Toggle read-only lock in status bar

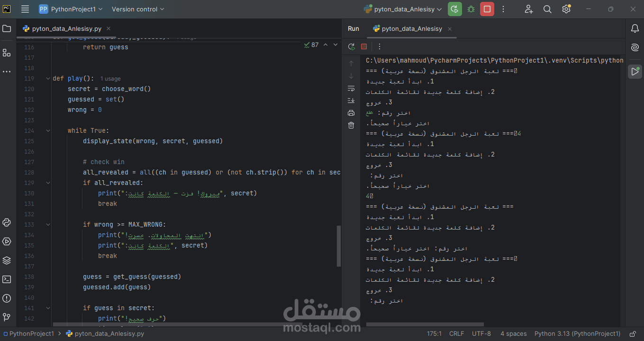[x=633, y=334]
